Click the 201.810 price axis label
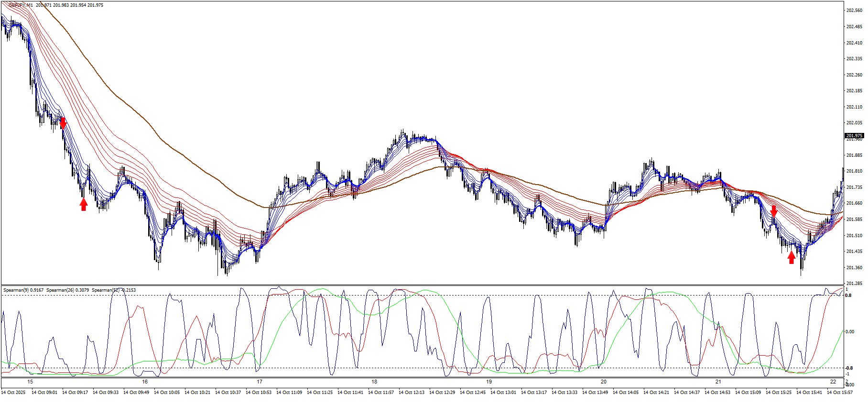 854,171
